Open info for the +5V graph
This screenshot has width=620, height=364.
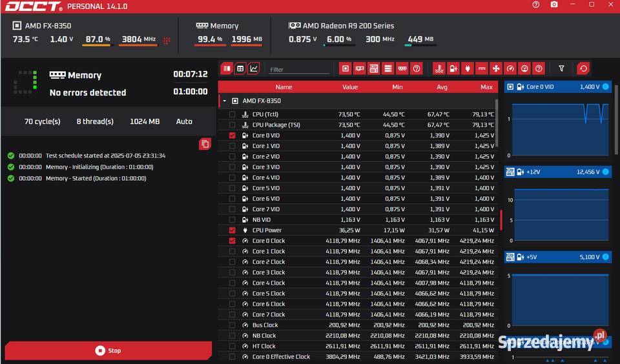pyautogui.click(x=605, y=257)
